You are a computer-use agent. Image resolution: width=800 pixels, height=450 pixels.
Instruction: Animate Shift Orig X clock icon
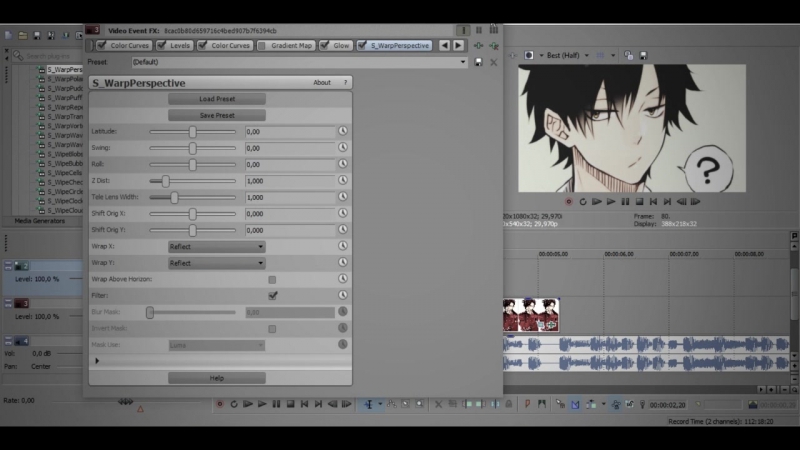pyautogui.click(x=342, y=213)
